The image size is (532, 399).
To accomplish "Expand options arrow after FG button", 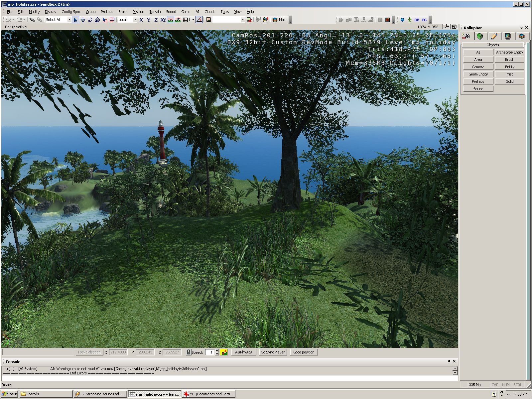I will 430,20.
